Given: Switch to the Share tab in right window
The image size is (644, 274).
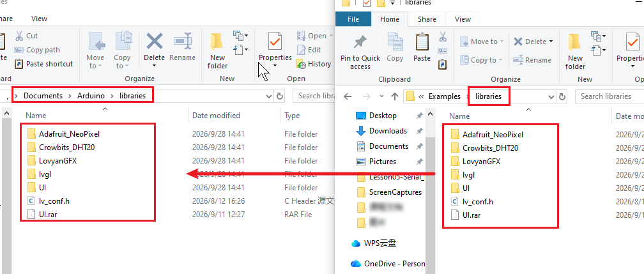Looking at the screenshot, I should [427, 19].
